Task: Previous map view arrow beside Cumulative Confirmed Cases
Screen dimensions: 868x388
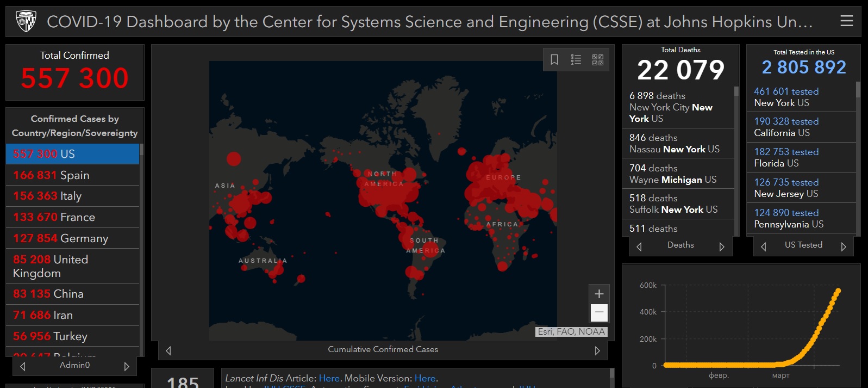Action: [x=168, y=350]
